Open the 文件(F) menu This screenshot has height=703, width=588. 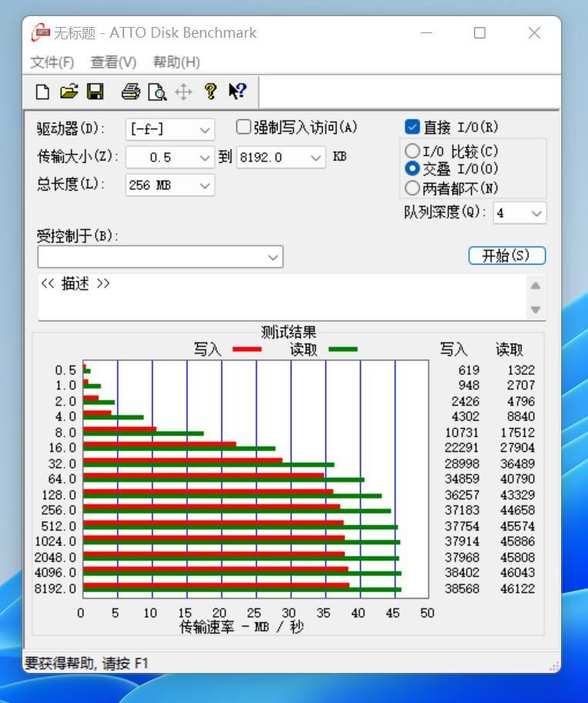pyautogui.click(x=52, y=62)
